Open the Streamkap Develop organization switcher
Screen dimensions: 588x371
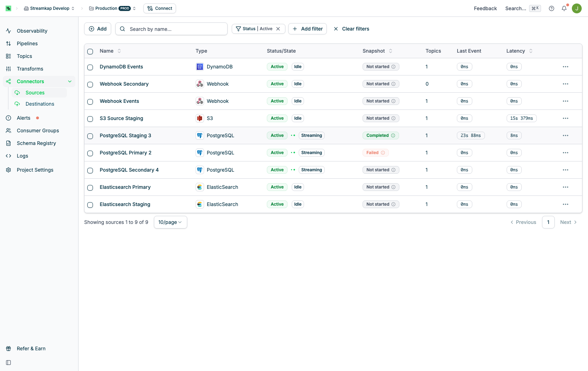click(49, 8)
